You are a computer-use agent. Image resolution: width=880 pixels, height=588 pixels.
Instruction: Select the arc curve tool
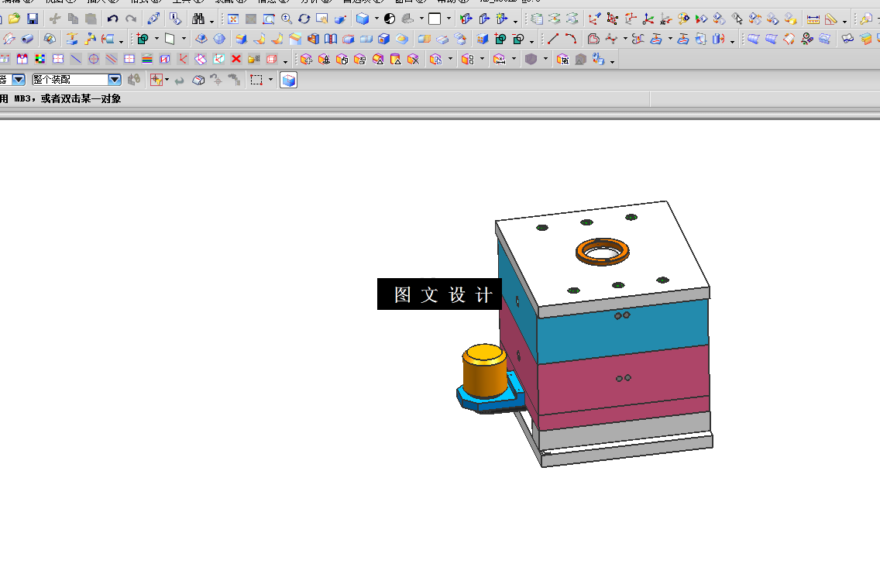click(x=571, y=39)
